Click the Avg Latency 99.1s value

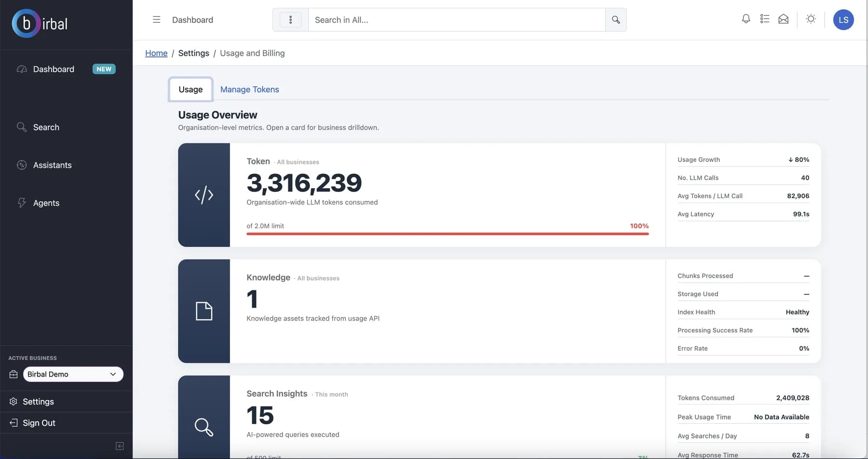801,214
